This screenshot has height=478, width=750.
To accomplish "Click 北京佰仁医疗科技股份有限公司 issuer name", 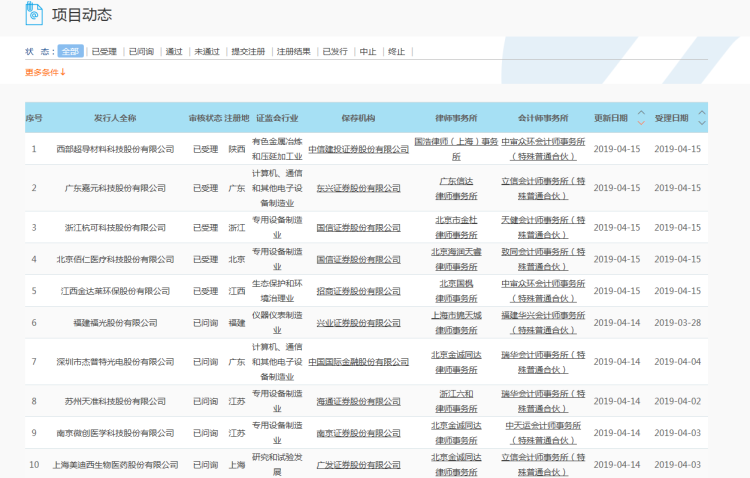I will (115, 259).
